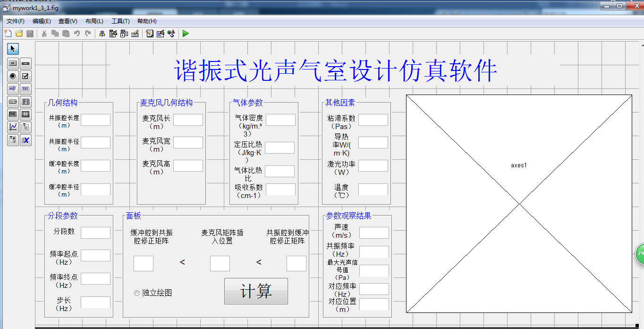Click the Copy icon in the toolbar

(55, 34)
